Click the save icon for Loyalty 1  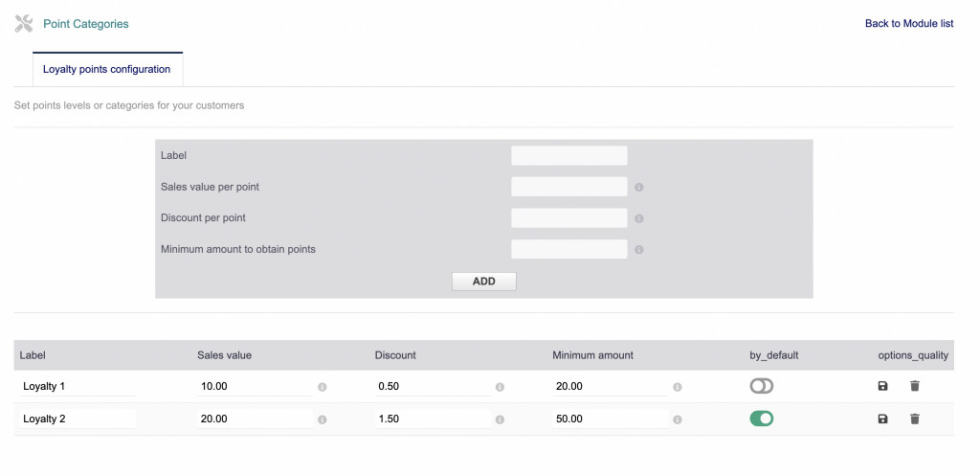882,386
